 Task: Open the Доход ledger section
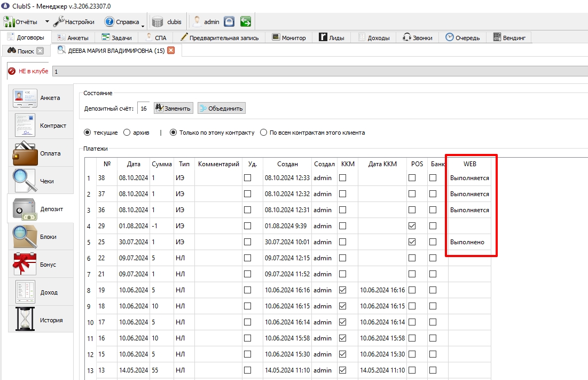tap(41, 292)
